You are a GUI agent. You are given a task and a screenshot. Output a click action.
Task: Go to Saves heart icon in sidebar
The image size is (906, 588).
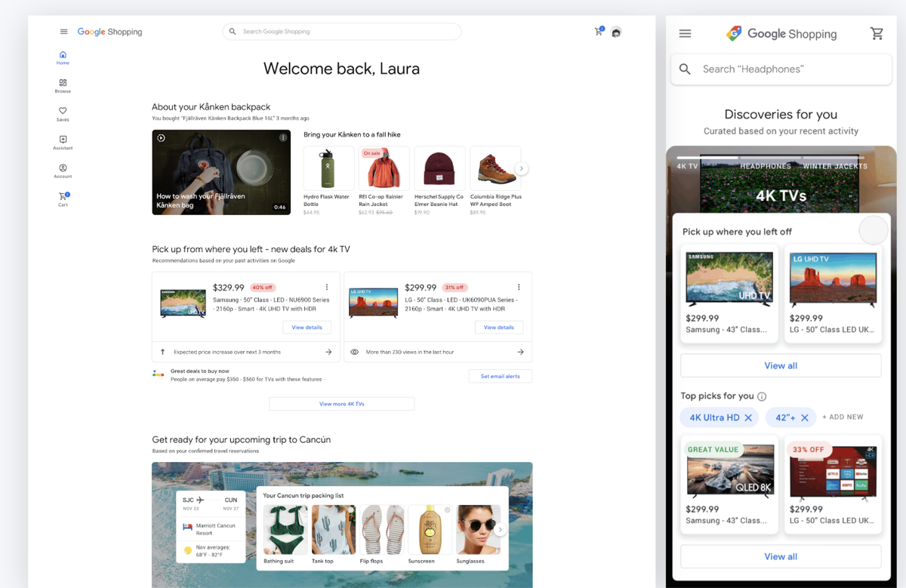(x=63, y=111)
